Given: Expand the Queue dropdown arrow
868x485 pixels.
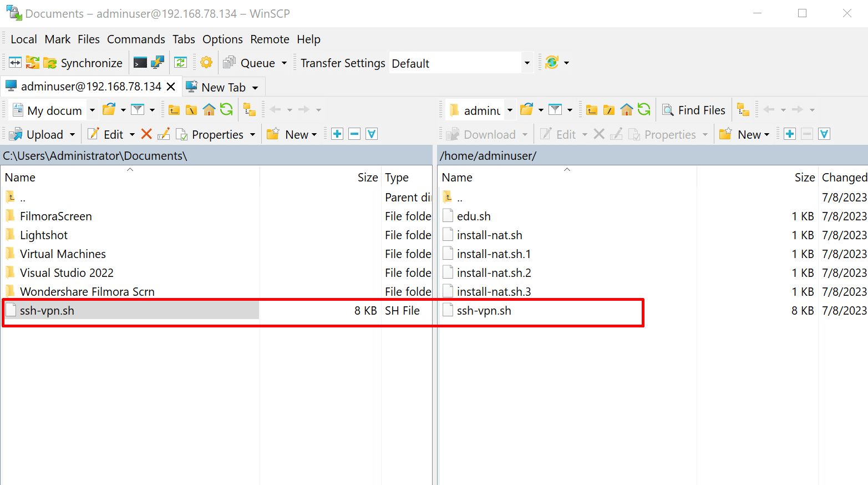Looking at the screenshot, I should (284, 63).
